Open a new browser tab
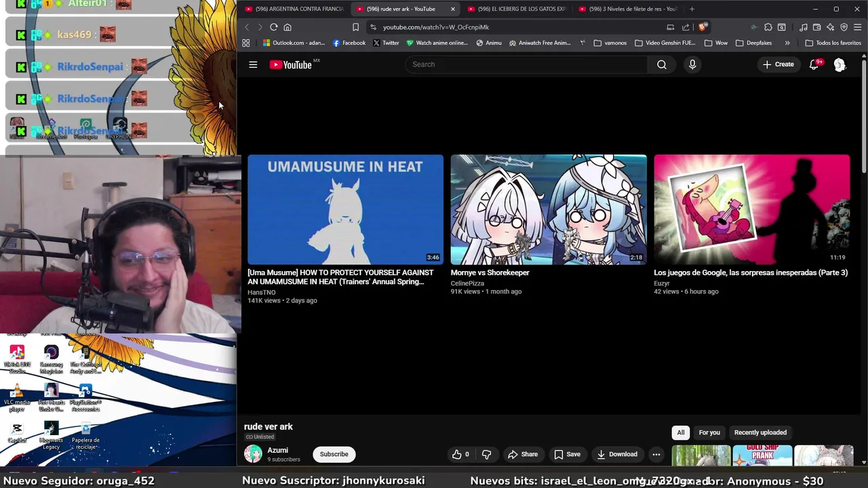 [692, 9]
